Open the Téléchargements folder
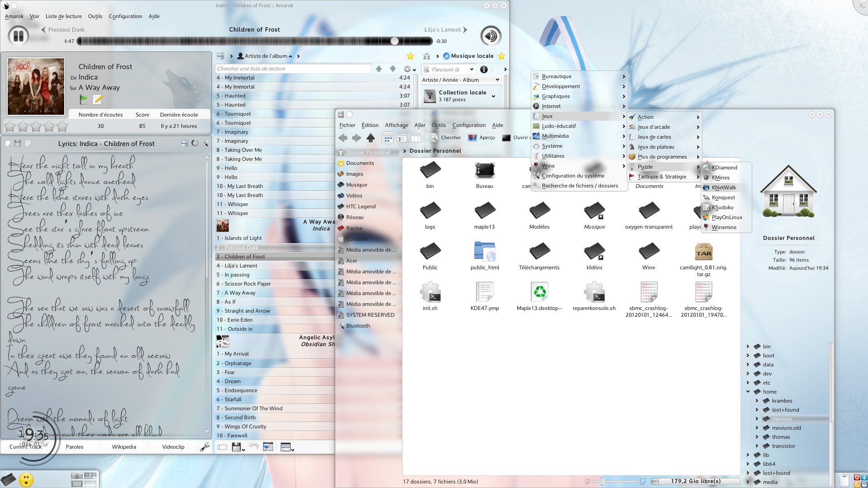The height and width of the screenshot is (488, 868). [539, 256]
